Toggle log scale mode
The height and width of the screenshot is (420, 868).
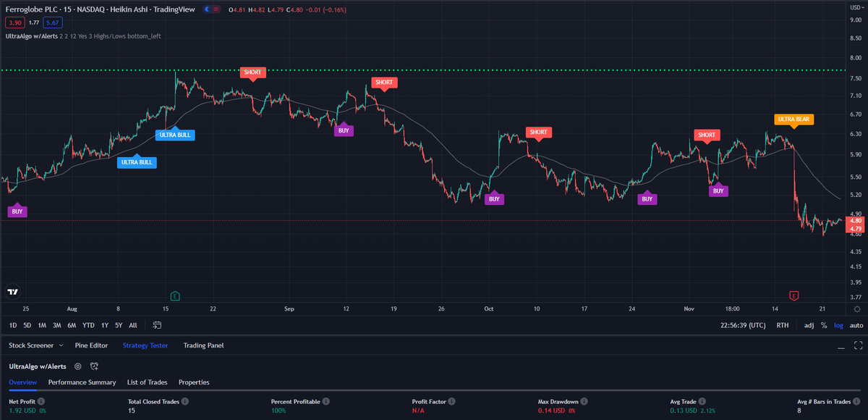tap(838, 325)
